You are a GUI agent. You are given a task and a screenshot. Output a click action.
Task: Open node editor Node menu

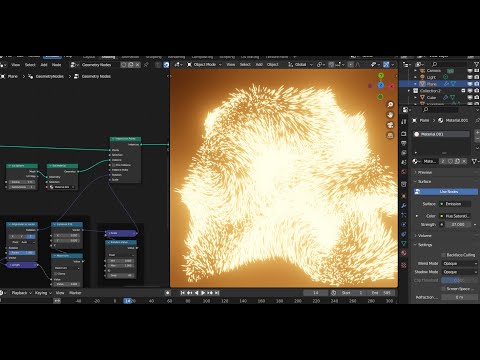tap(56, 65)
